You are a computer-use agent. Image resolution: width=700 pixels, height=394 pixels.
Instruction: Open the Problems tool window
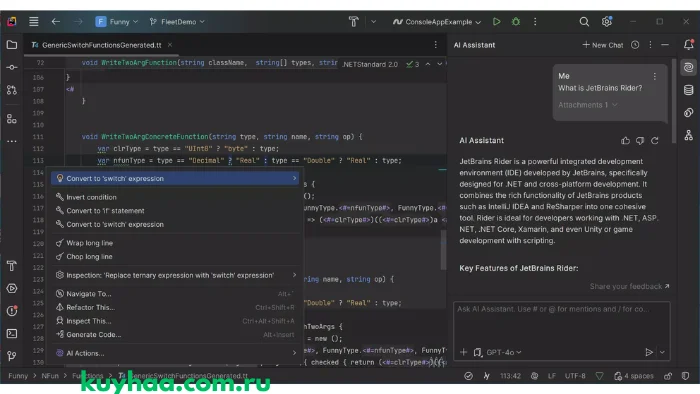pyautogui.click(x=12, y=311)
